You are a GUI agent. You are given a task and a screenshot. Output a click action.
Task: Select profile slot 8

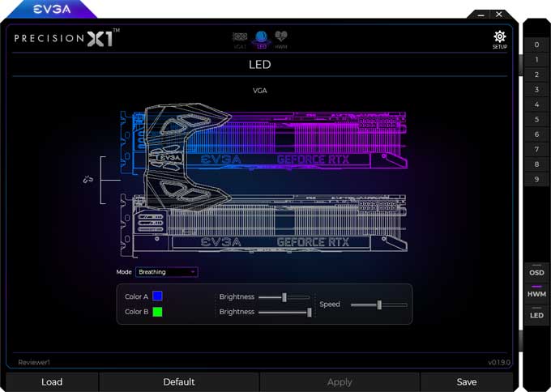point(536,164)
